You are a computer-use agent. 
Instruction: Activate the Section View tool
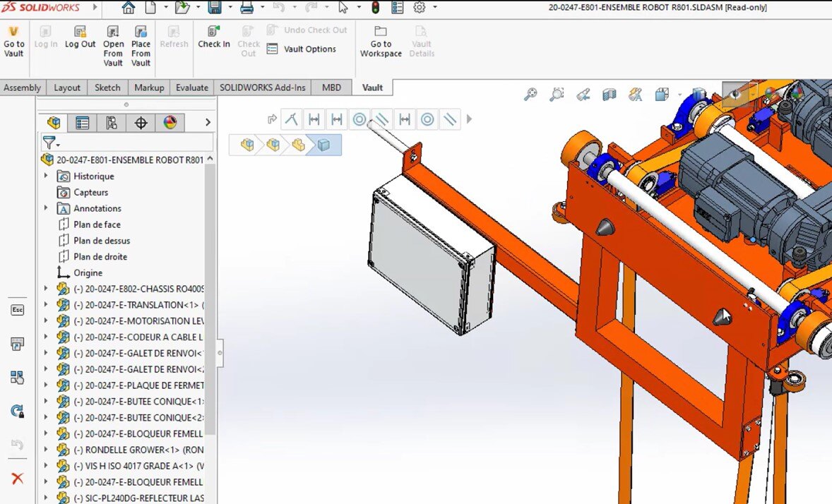[609, 94]
